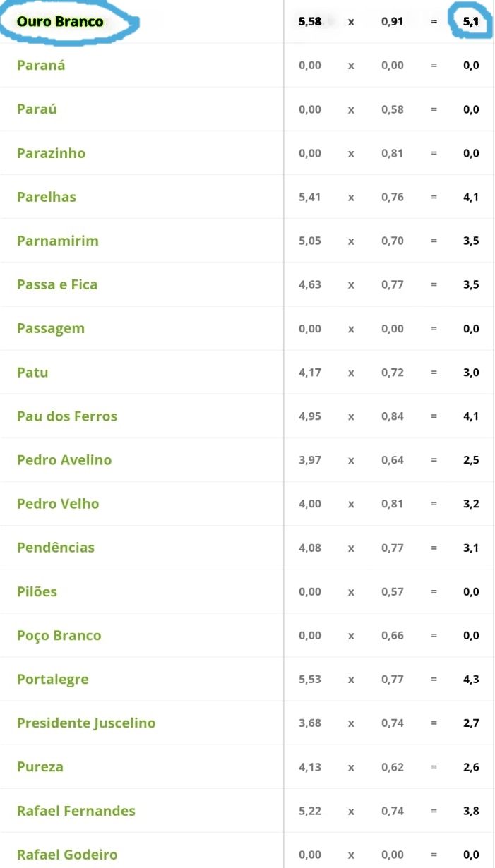
Task: Go to Presidente Juscelino link
Action: (x=86, y=723)
